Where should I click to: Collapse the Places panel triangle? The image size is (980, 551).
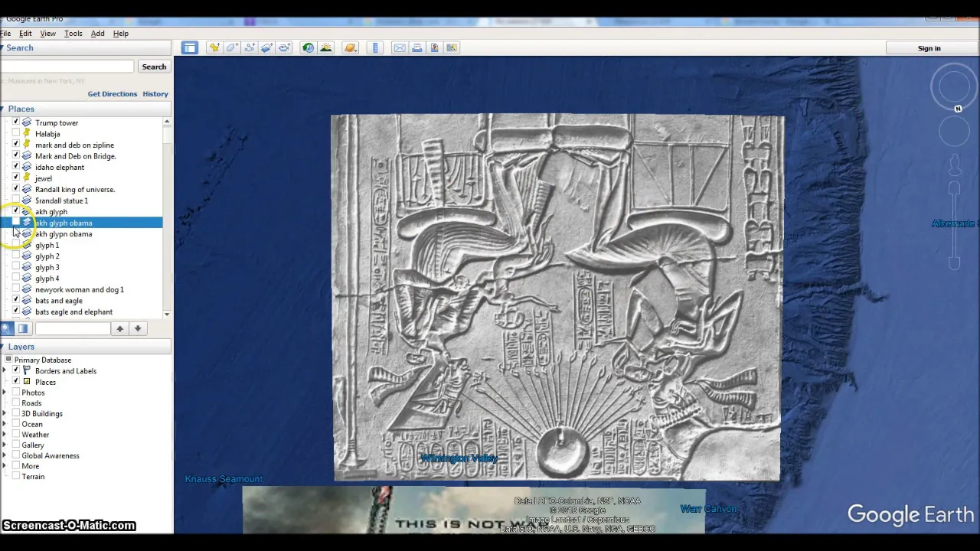point(2,109)
